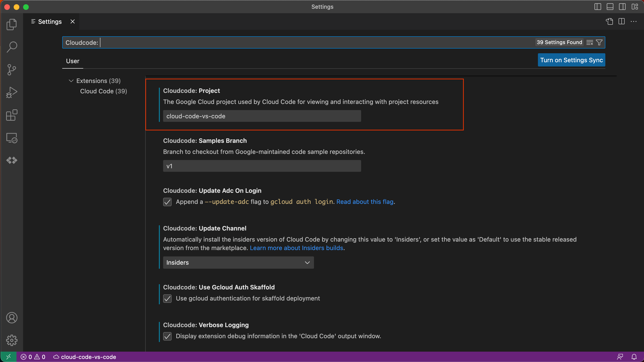Edit the Samples Branch v1 field
Screen dimensions: 644x362
coord(262,166)
